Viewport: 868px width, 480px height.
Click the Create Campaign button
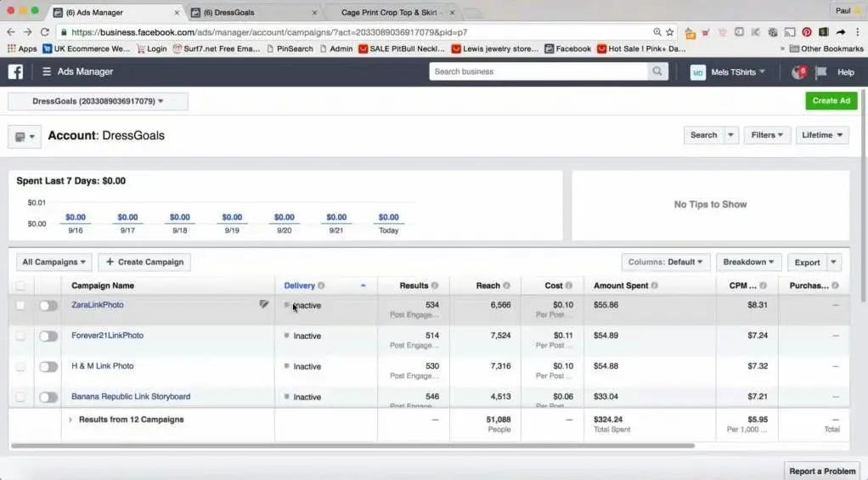(x=144, y=262)
